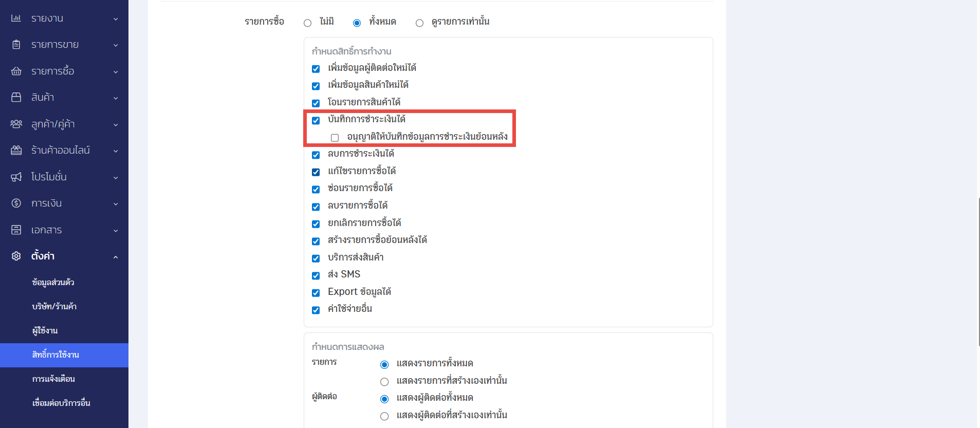The height and width of the screenshot is (428, 980).
Task: Click the bar chart icon beside รายงาน
Action: point(16,18)
